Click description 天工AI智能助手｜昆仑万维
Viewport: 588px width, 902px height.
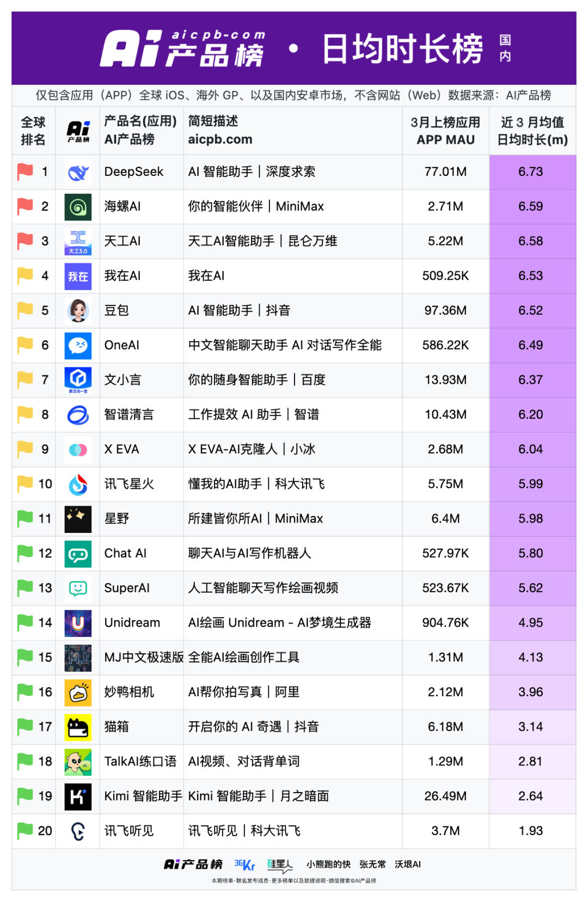point(262,241)
